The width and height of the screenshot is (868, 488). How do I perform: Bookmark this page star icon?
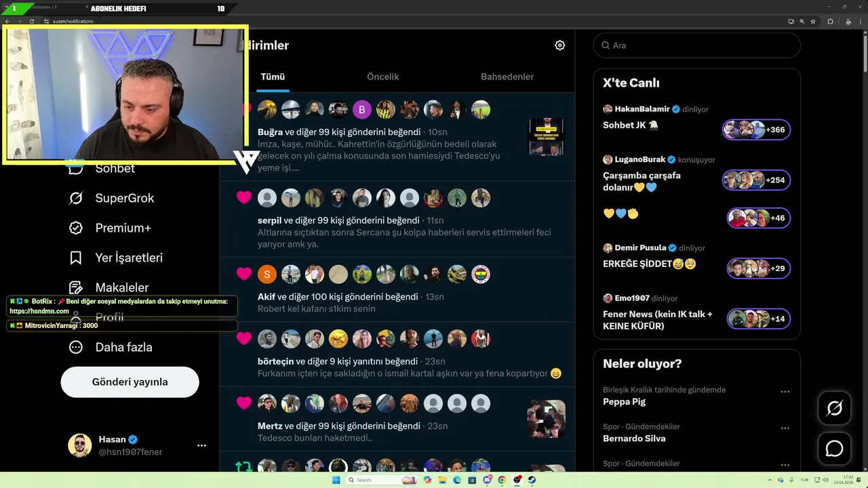coord(813,21)
